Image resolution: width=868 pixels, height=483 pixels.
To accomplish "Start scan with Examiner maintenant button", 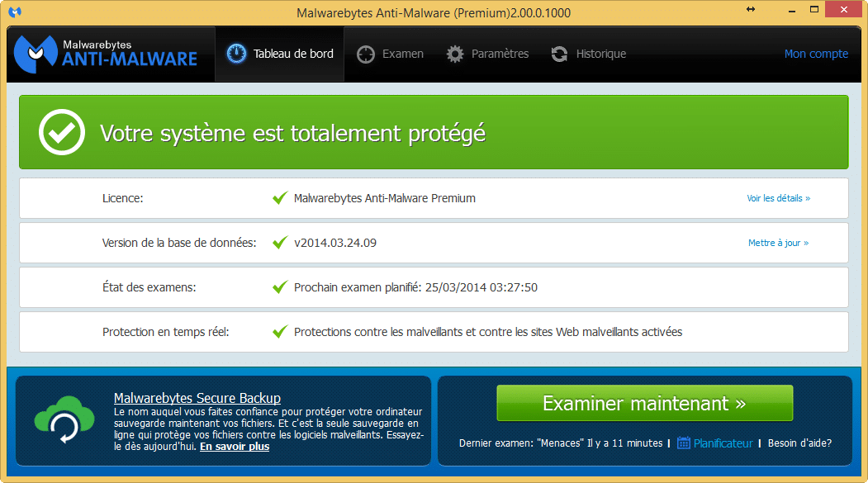I will point(645,404).
